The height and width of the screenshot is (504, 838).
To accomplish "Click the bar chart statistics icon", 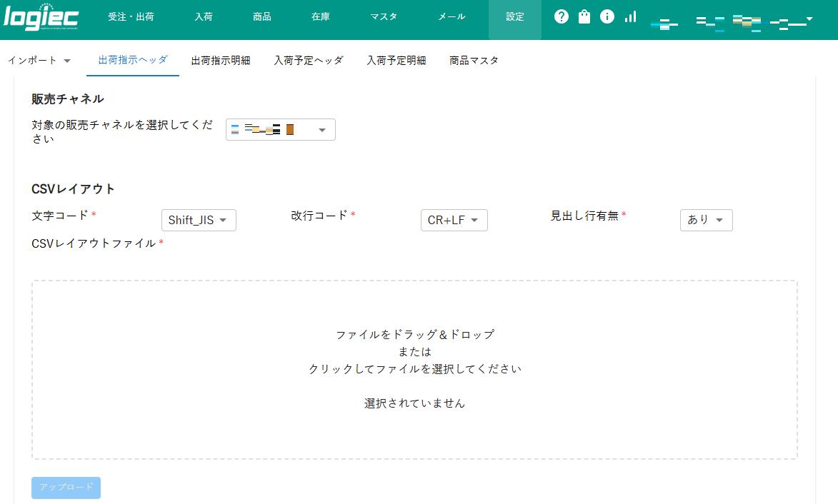I will 629,16.
